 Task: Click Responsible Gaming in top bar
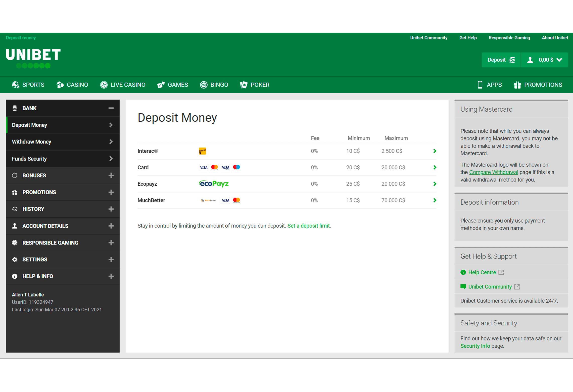click(x=509, y=38)
